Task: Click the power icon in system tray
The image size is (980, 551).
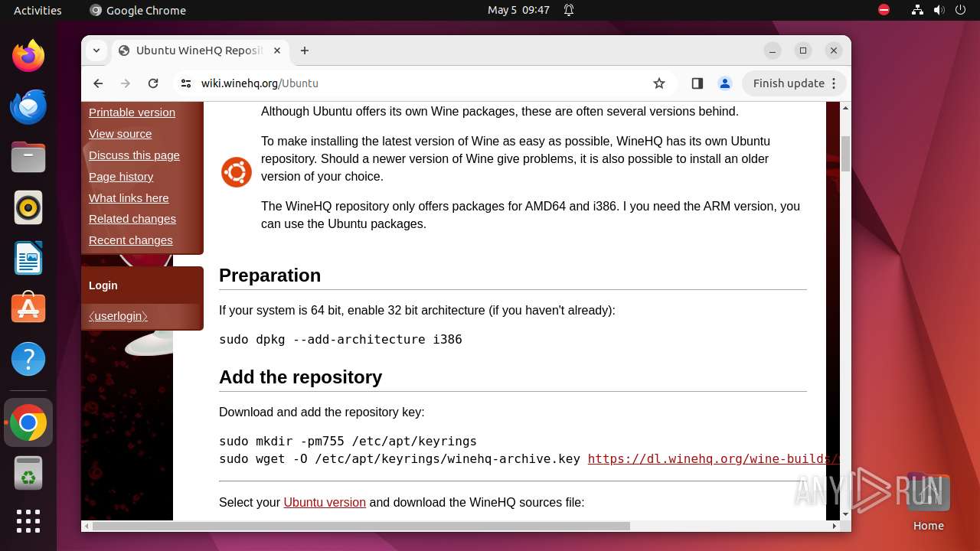Action: pyautogui.click(x=960, y=10)
